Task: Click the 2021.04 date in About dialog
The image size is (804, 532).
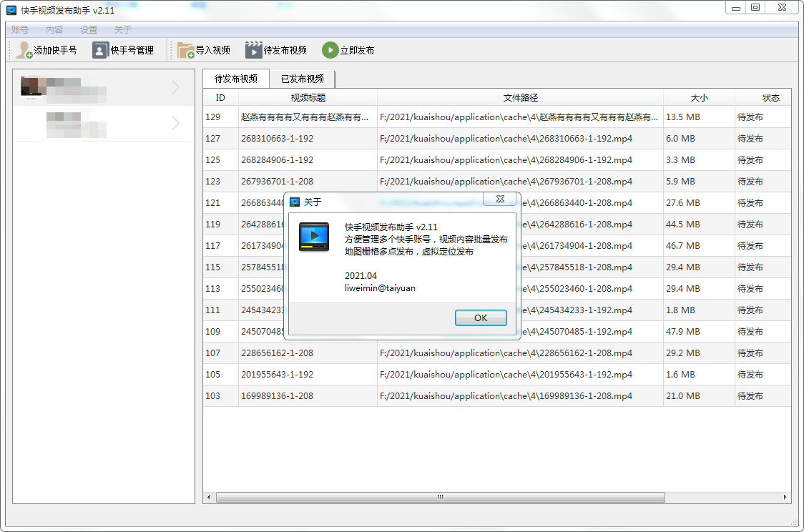Action: click(361, 276)
